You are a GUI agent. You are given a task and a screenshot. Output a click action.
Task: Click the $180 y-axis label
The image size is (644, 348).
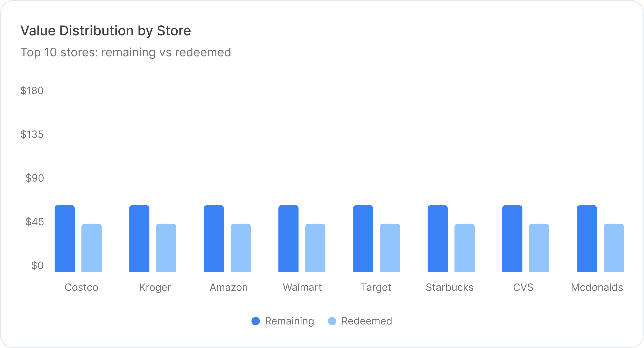(x=32, y=91)
